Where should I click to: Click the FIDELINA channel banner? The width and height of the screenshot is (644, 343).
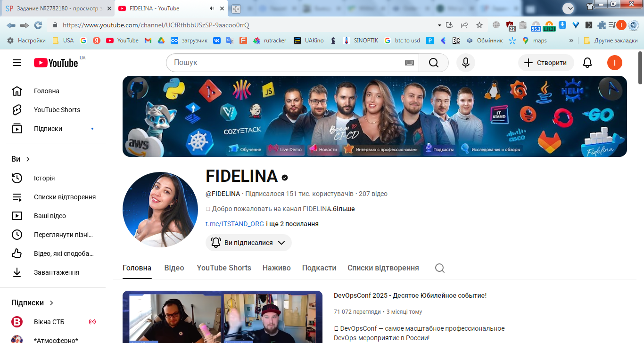(x=375, y=116)
